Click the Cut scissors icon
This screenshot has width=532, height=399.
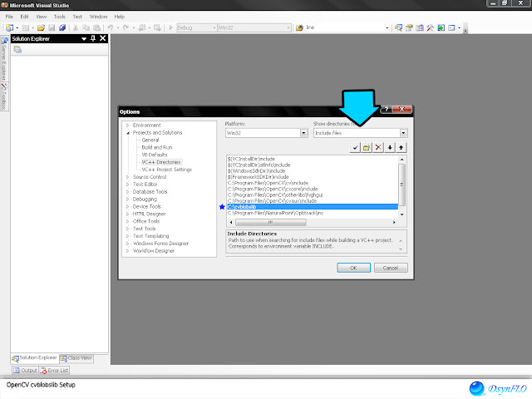click(76, 27)
